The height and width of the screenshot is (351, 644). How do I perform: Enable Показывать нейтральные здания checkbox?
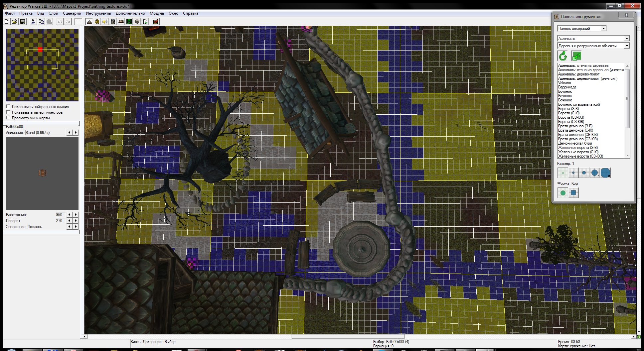(8, 107)
